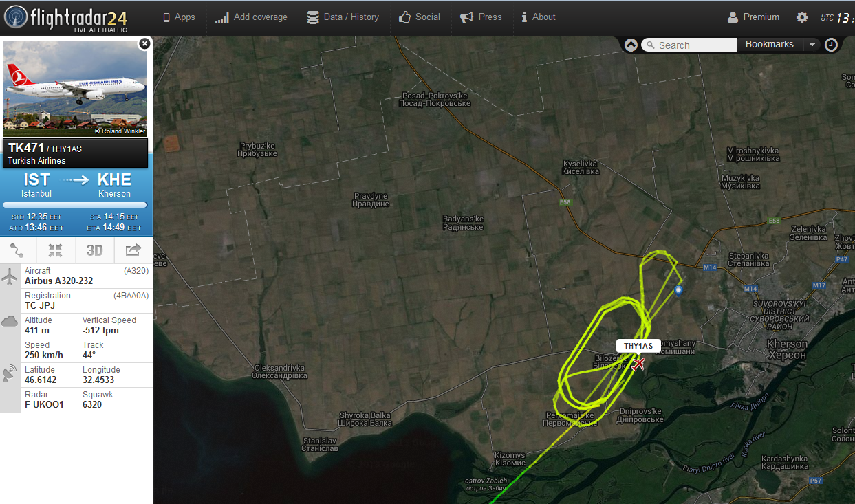Close the TK471 flight info panel

coord(144,43)
